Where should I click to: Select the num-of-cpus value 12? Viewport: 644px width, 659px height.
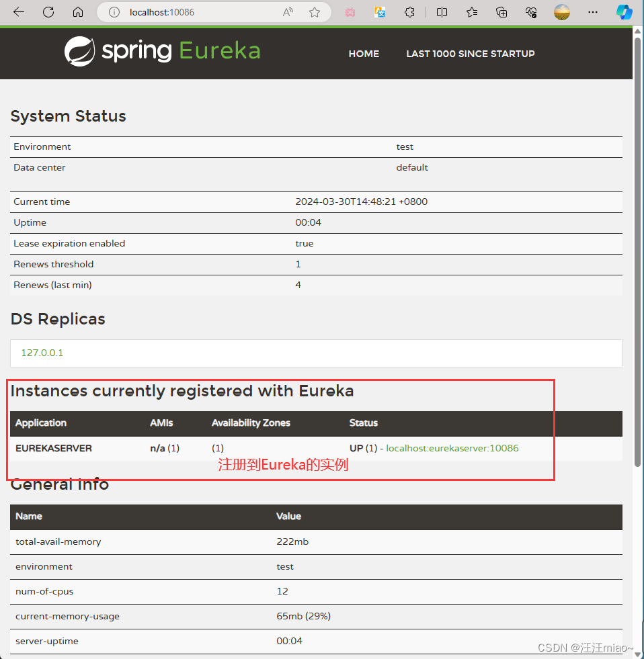[282, 591]
